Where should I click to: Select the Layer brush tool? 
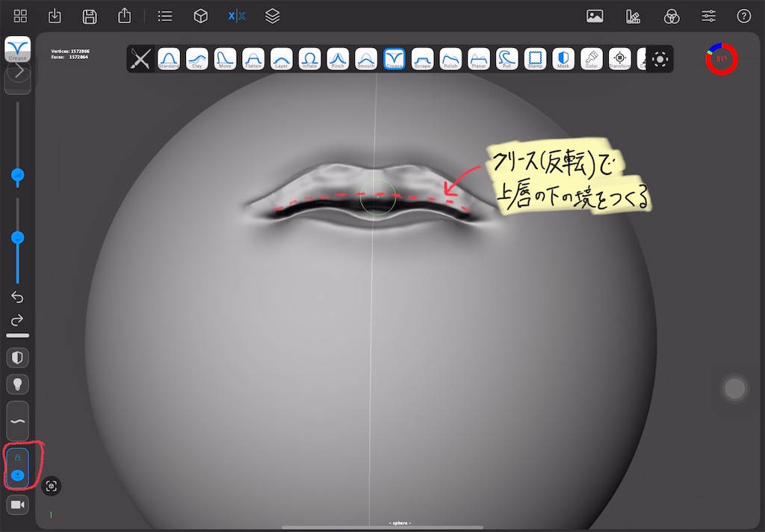(282, 58)
